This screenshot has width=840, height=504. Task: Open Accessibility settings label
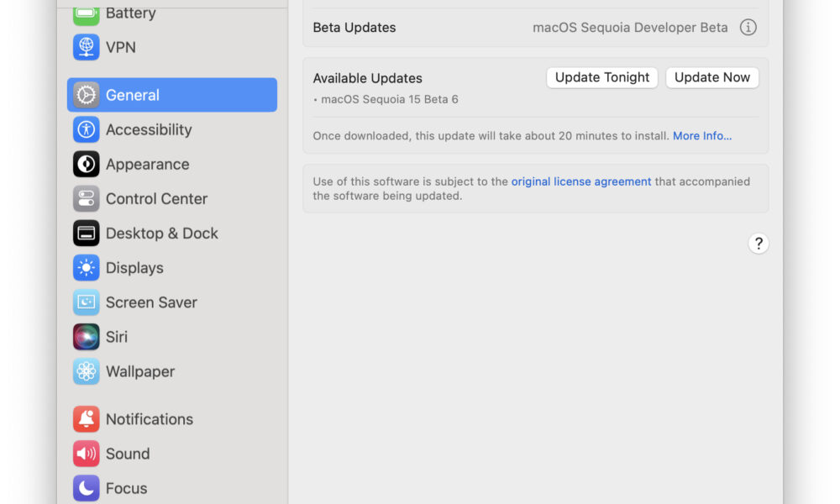pos(149,129)
